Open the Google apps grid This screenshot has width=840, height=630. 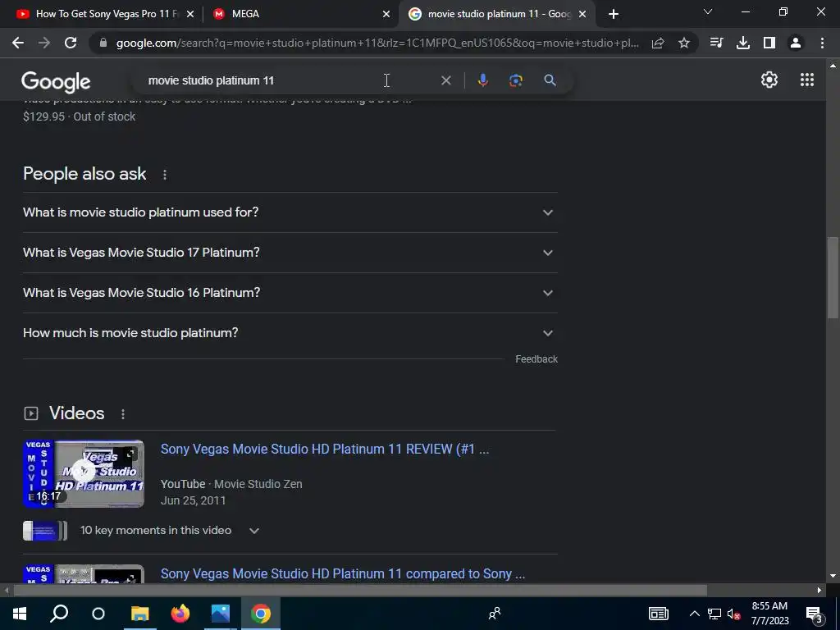[807, 80]
